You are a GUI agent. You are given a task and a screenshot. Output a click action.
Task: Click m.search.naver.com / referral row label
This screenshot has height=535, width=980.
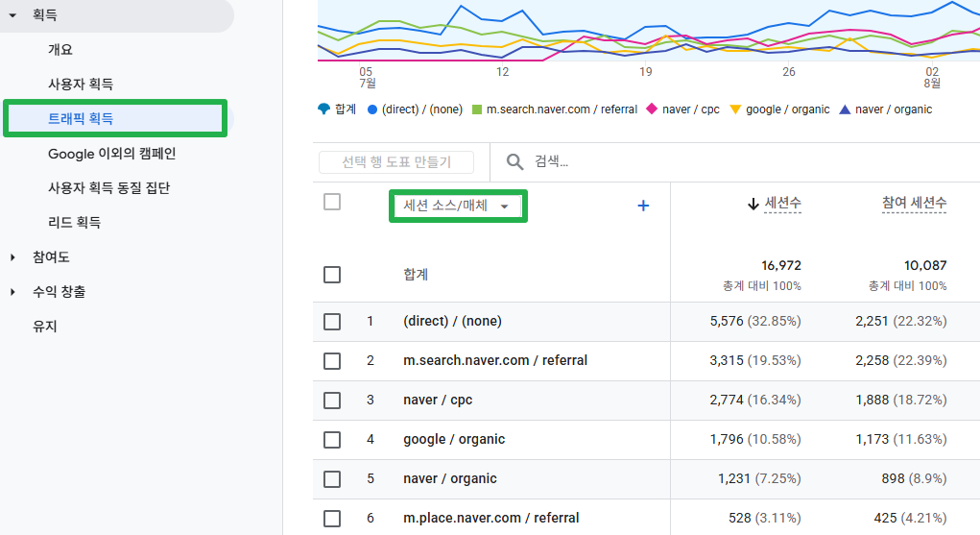click(x=495, y=360)
